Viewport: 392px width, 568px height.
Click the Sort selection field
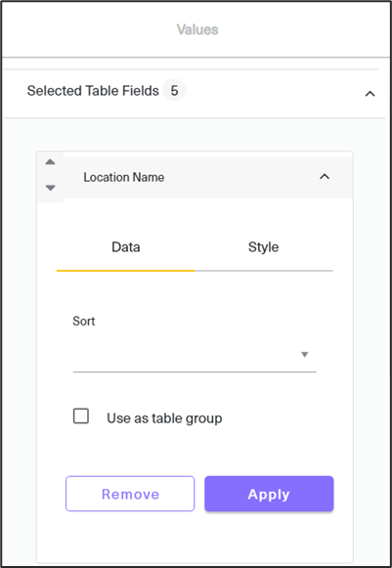point(195,355)
